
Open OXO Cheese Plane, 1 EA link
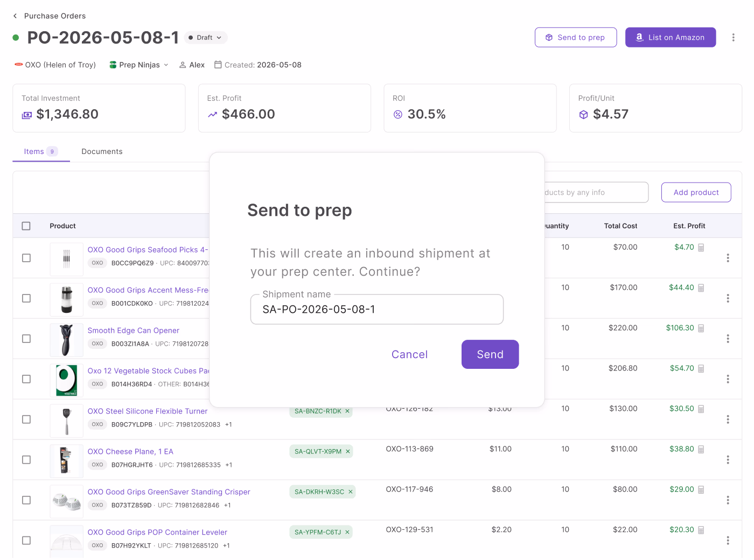pyautogui.click(x=130, y=452)
